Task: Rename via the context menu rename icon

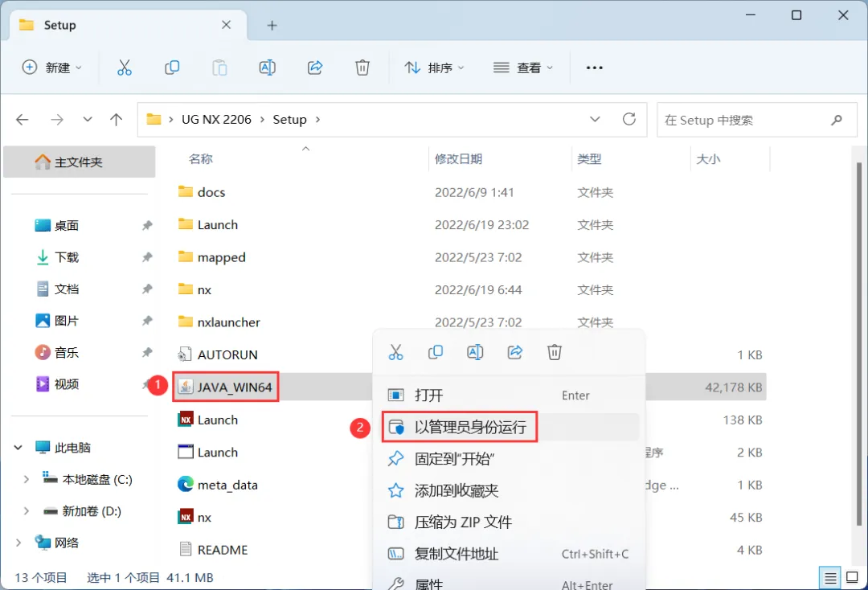Action: point(475,352)
